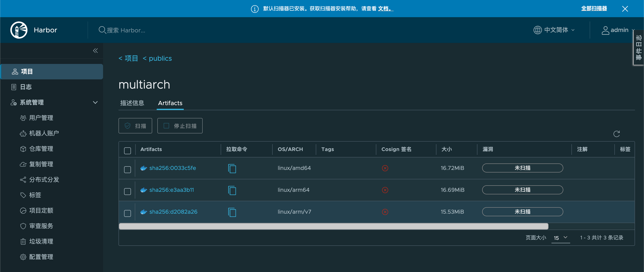Switch to the 描述信息 tab
Screen dimensions: 644x272
click(x=132, y=103)
